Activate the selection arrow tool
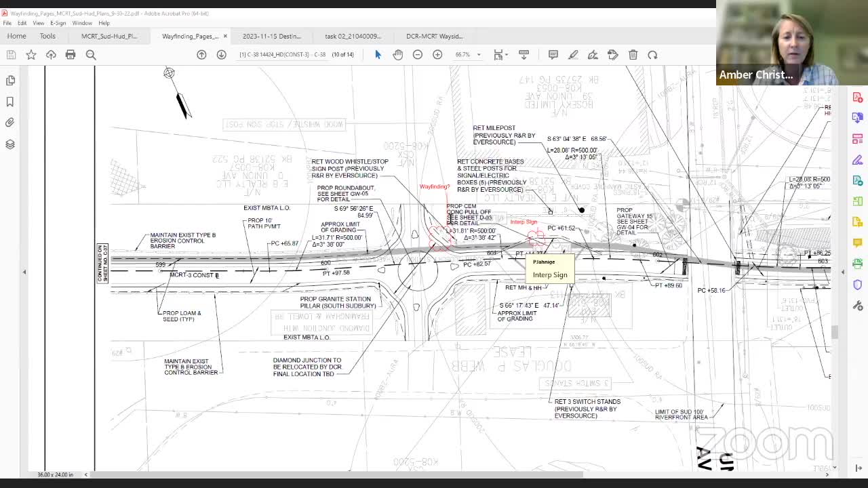The width and height of the screenshot is (868, 488). click(x=378, y=55)
